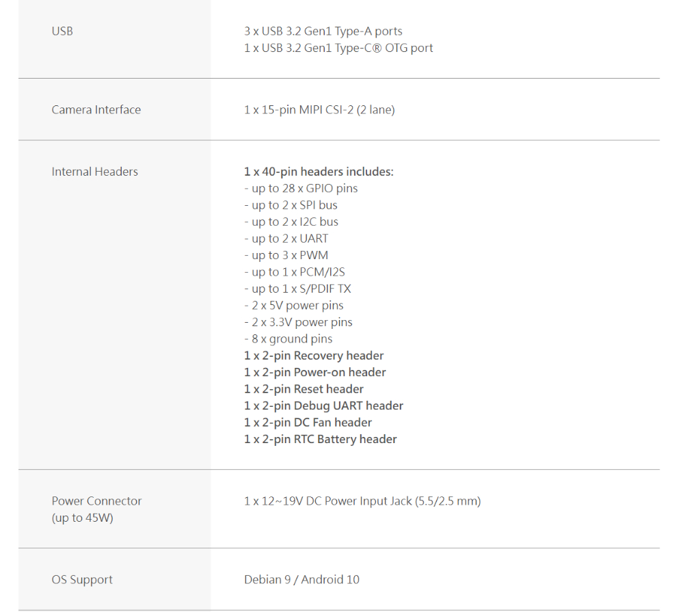
Task: Click the 28 x GPIO pins line
Action: tap(301, 189)
